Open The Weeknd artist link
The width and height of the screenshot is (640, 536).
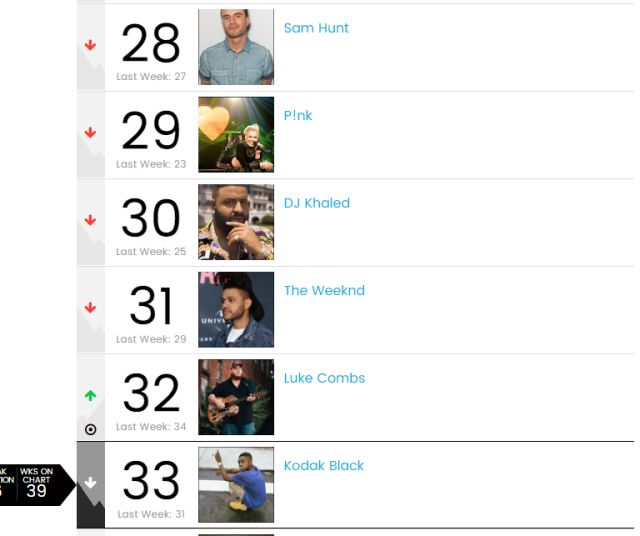(324, 290)
